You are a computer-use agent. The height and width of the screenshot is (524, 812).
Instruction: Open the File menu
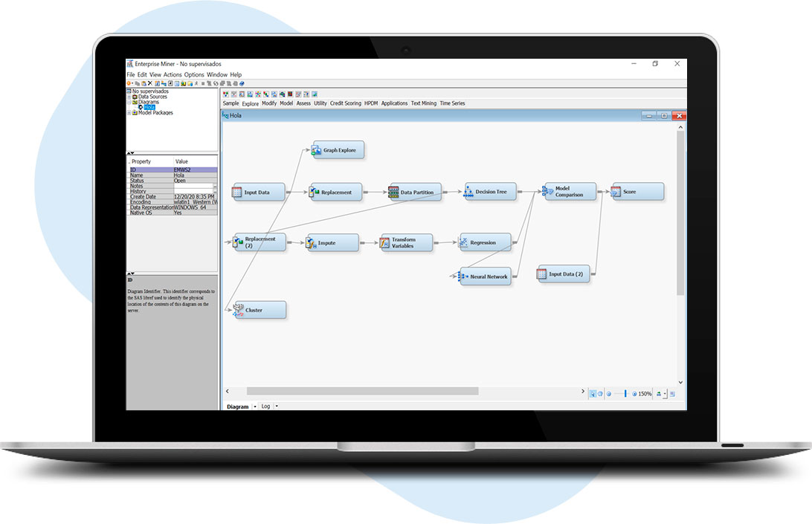pos(131,74)
